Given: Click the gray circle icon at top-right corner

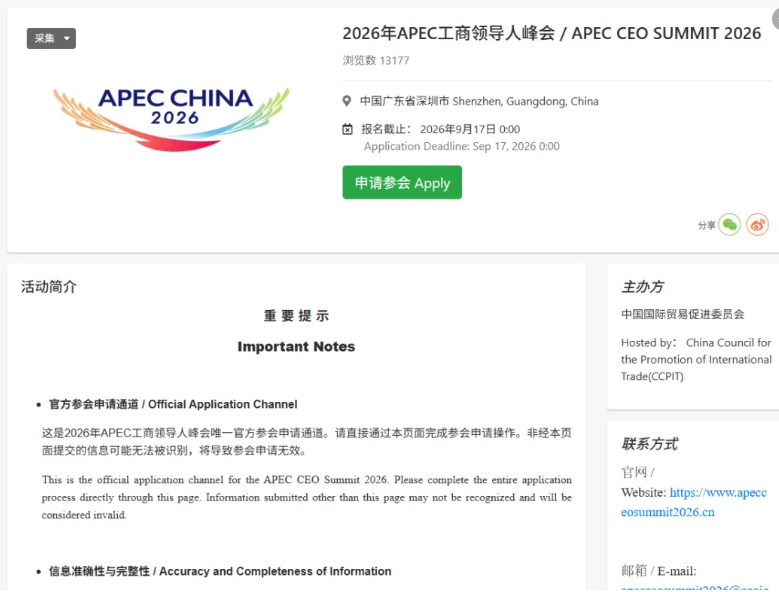Looking at the screenshot, I should coord(776,19).
